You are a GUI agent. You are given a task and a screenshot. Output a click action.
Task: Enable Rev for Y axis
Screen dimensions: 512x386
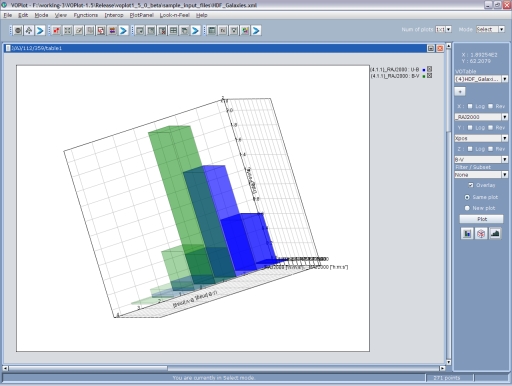[x=491, y=128]
